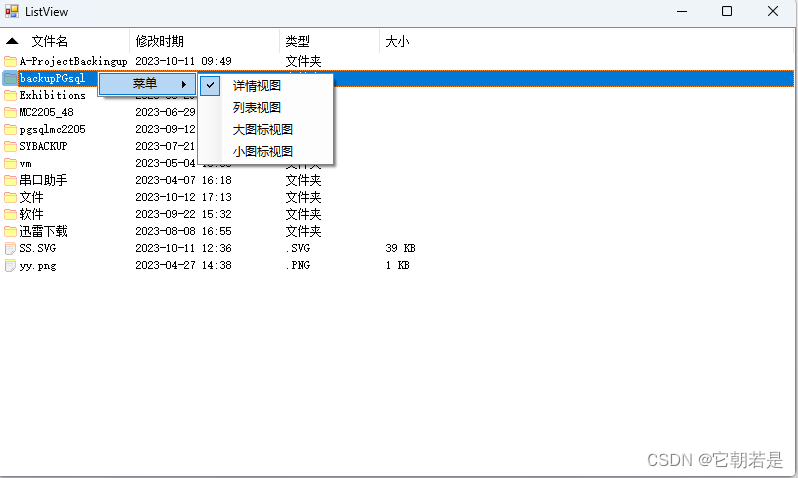Image resolution: width=798 pixels, height=478 pixels.
Task: Click the date 2023-04-27 14:38
Action: coord(183,265)
